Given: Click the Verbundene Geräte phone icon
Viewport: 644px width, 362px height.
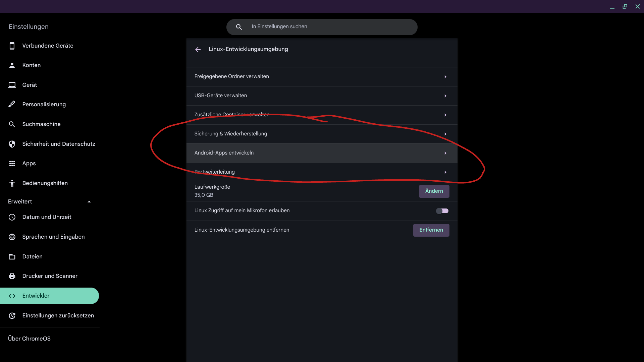Looking at the screenshot, I should pos(12,46).
